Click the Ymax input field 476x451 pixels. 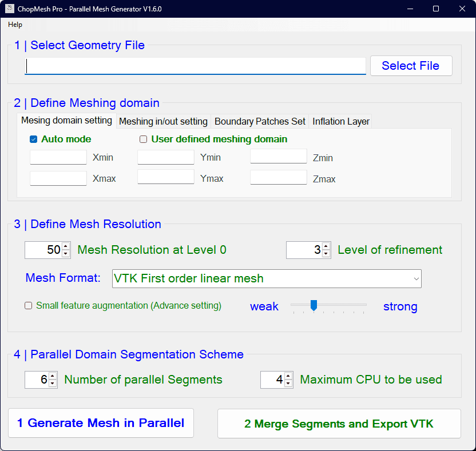pos(166,177)
